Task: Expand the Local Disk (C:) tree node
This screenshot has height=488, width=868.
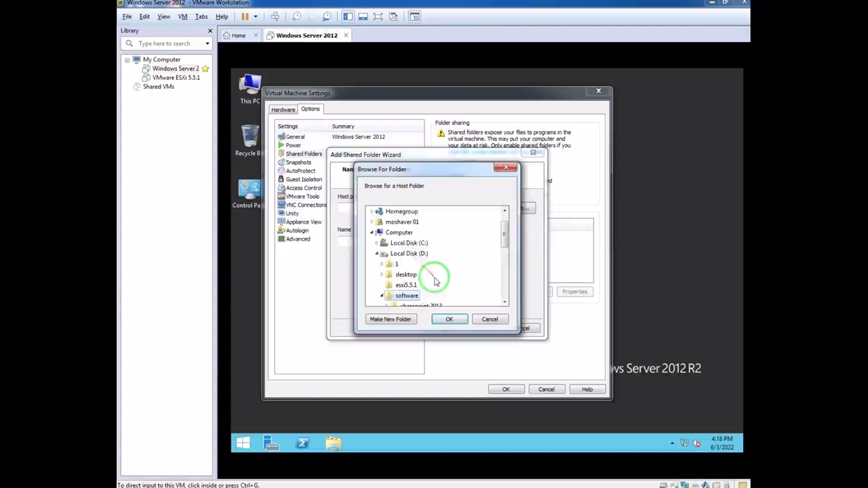Action: click(376, 243)
